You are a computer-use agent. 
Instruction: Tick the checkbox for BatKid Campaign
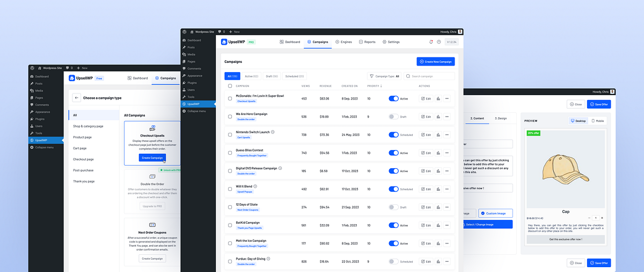click(230, 225)
